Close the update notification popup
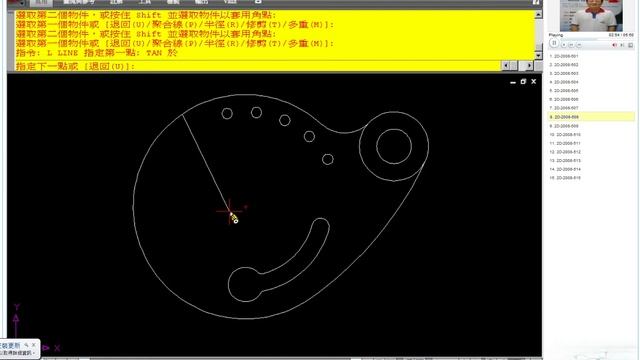Screen dimensions: 640x360 (x=34, y=345)
